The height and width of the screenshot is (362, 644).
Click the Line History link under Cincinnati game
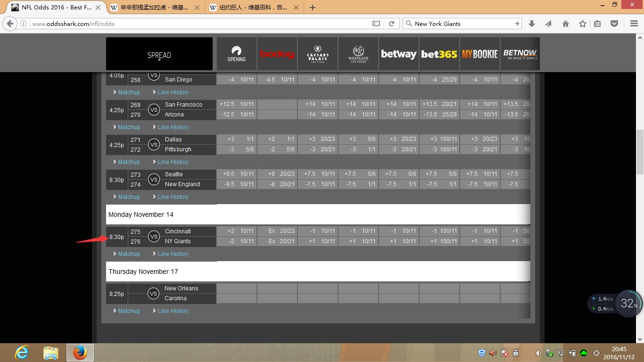(x=173, y=254)
